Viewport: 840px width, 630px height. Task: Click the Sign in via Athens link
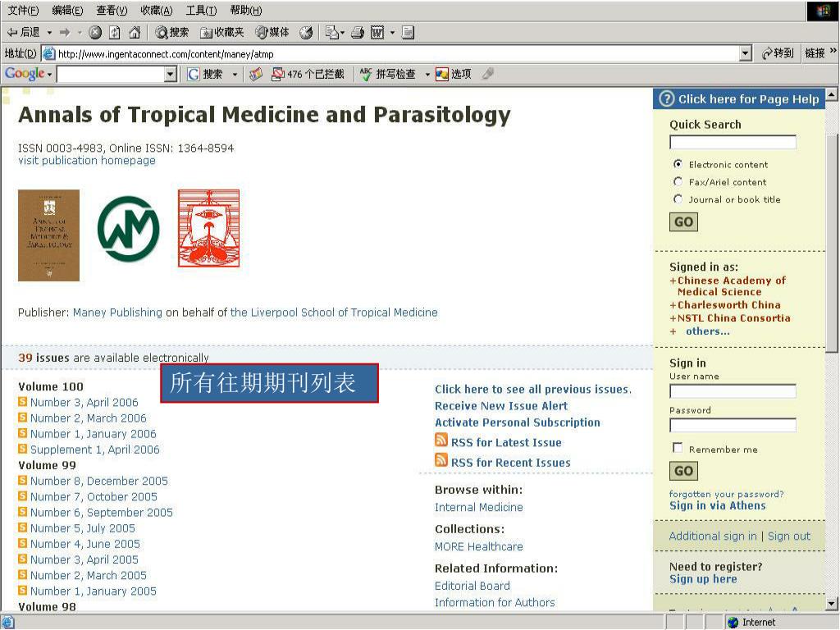click(717, 505)
